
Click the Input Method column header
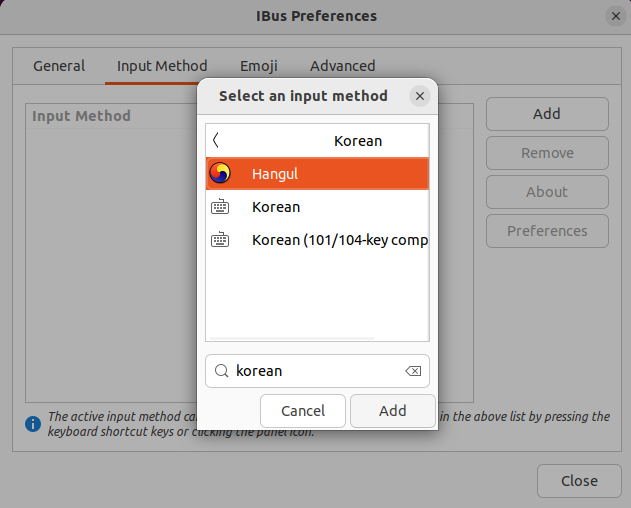tap(81, 116)
